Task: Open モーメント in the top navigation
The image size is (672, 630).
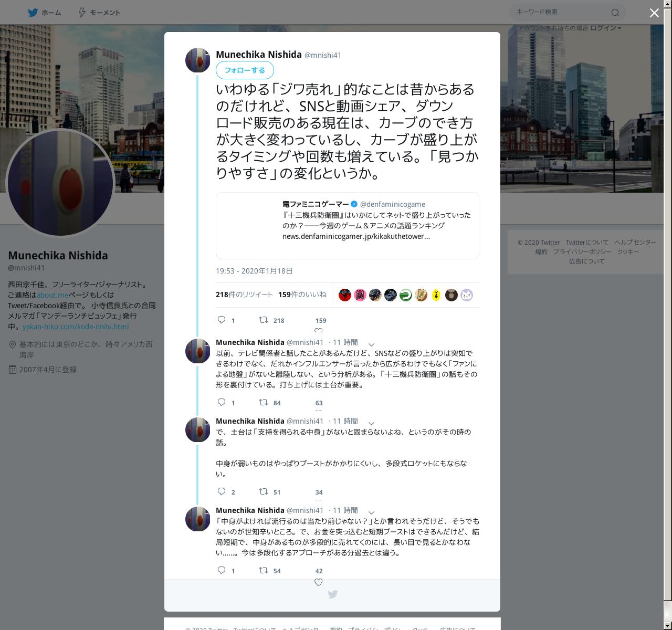Action: click(x=105, y=13)
